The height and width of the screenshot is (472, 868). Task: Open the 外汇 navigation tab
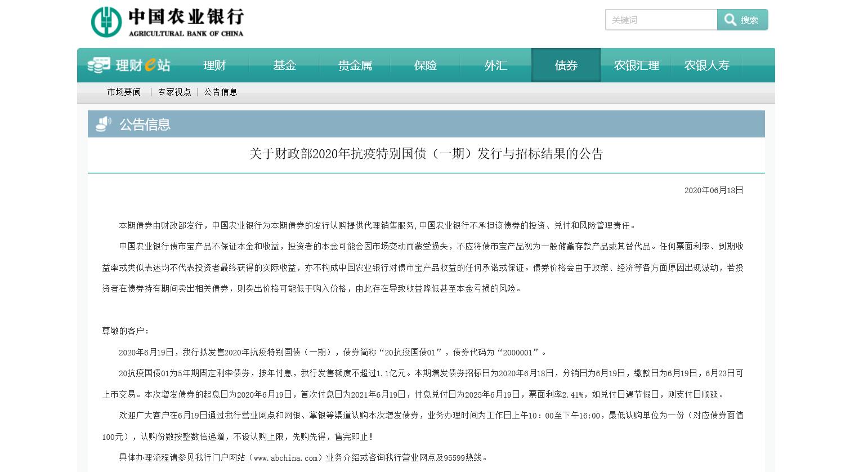click(x=496, y=65)
